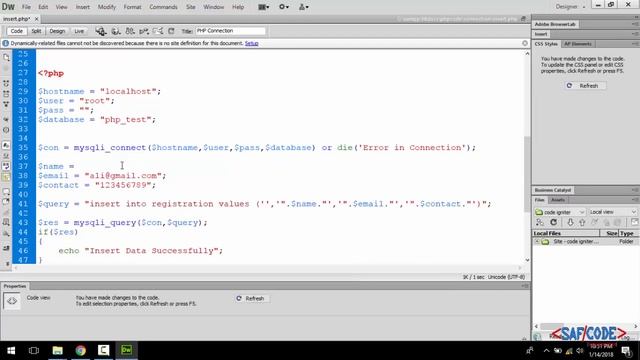Image resolution: width=640 pixels, height=360 pixels.
Task: Select the Assets tab
Action: pos(558,200)
